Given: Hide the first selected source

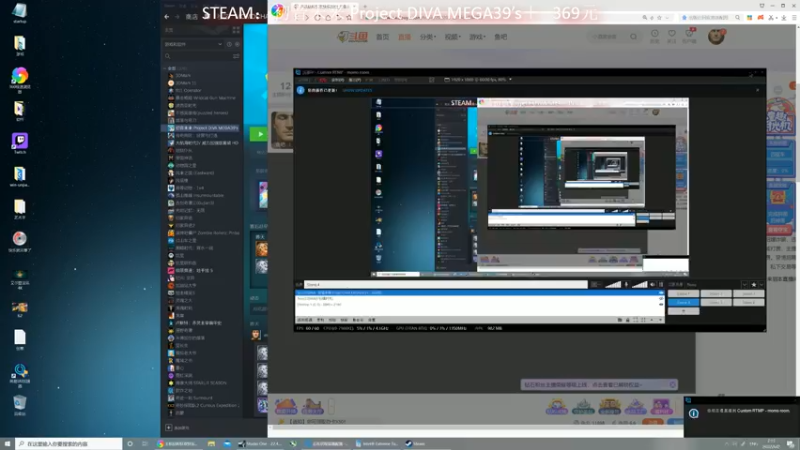Looking at the screenshot, I should 661,293.
